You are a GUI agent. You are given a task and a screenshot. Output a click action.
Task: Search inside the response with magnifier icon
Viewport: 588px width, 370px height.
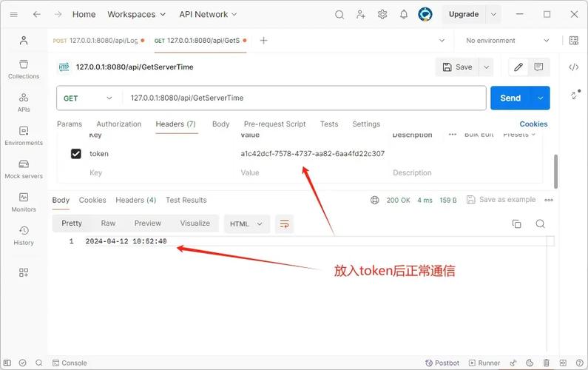[540, 224]
